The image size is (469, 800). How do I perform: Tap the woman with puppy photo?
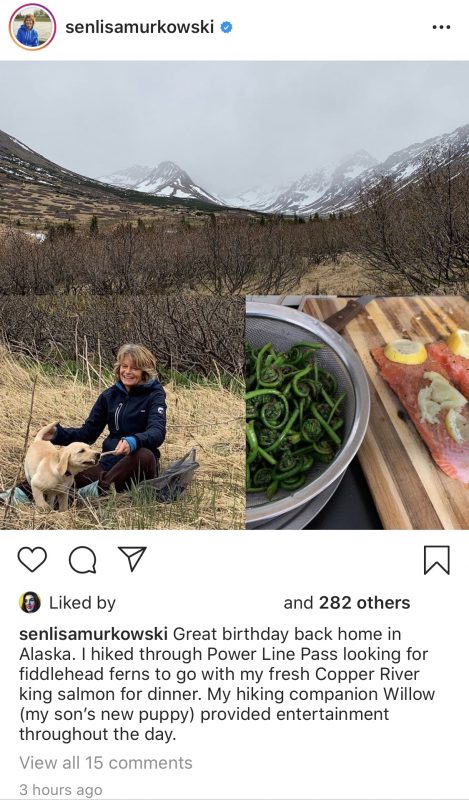coord(122,412)
